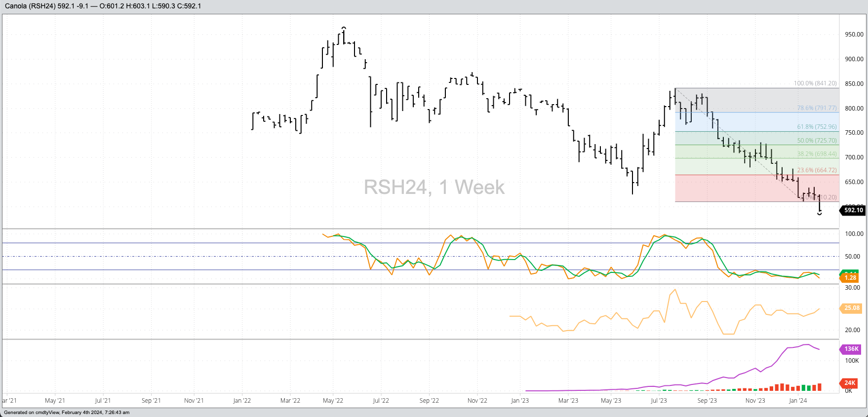The image size is (868, 417).
Task: Select the 61.8% (752.96) Fibonacci level
Action: click(817, 127)
